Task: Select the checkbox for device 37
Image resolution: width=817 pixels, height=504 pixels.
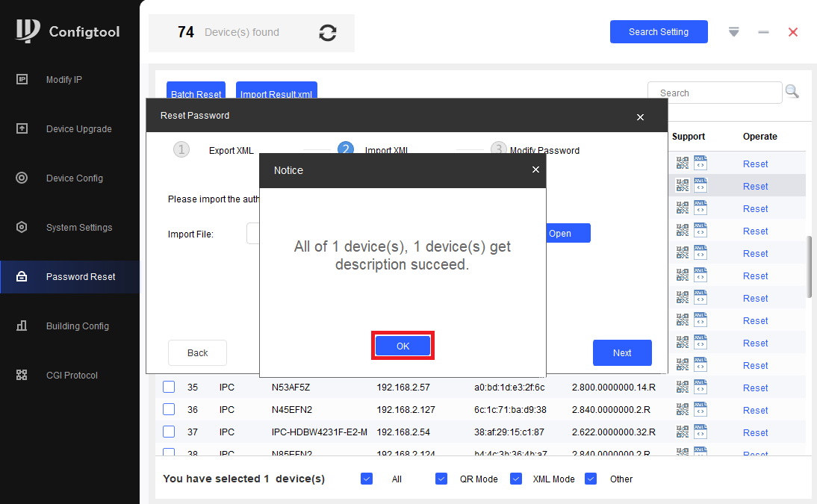Action: 169,432
